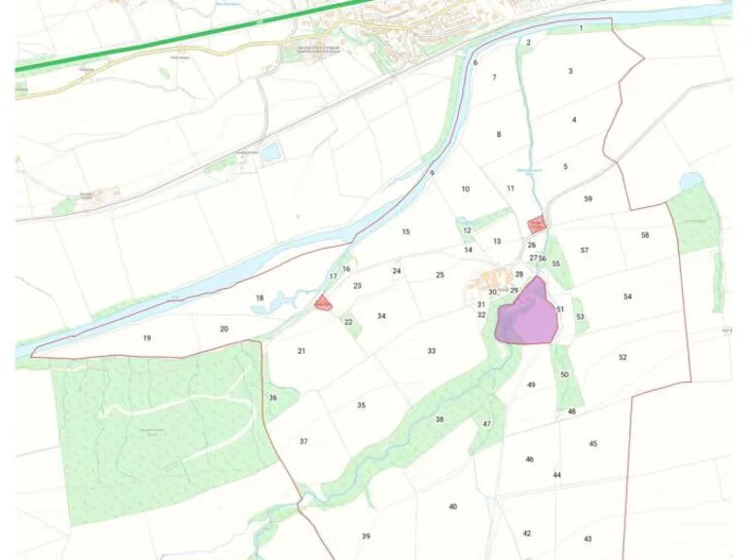This screenshot has width=747, height=560.
Task: Select field 19 on the map
Action: point(147,338)
